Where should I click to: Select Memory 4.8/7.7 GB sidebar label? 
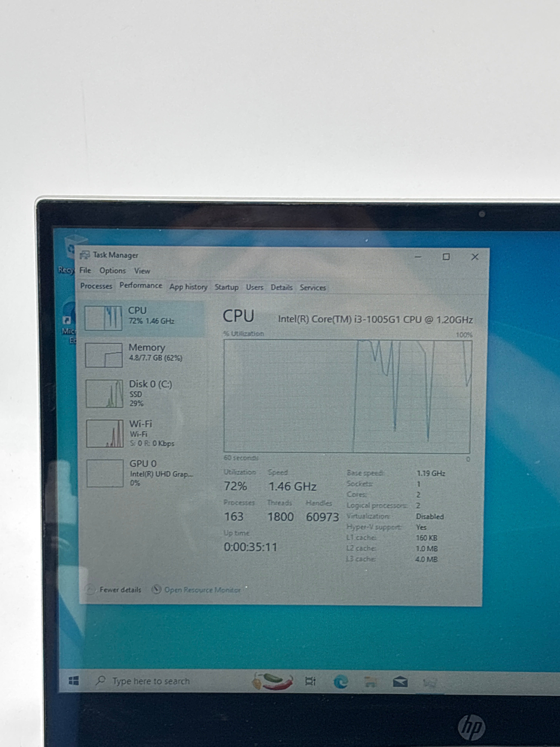(x=156, y=352)
